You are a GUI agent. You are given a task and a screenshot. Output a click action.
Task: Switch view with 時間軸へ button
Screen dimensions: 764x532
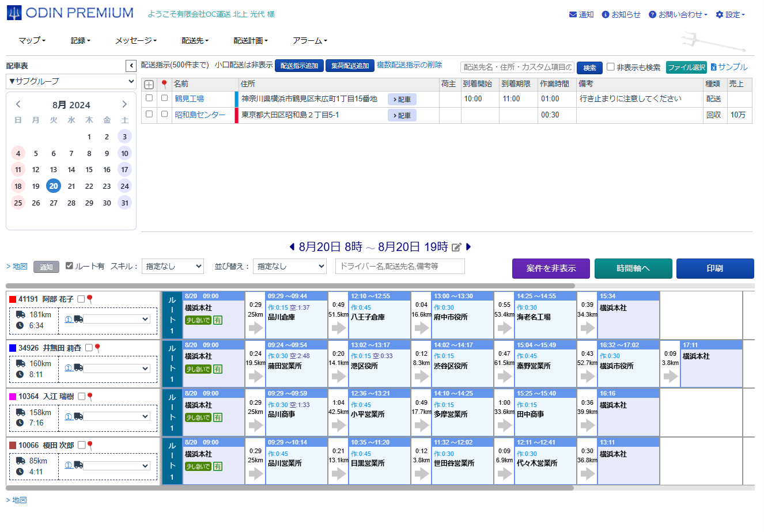[633, 268]
